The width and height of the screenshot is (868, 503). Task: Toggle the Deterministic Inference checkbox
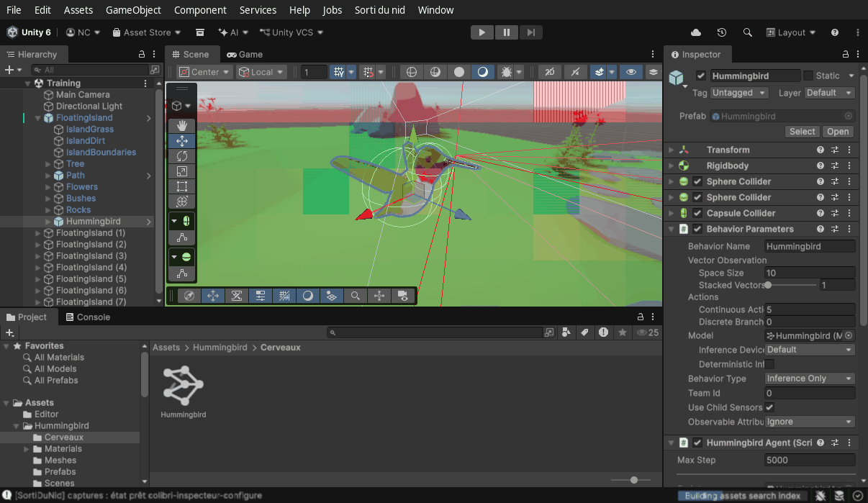tap(769, 364)
